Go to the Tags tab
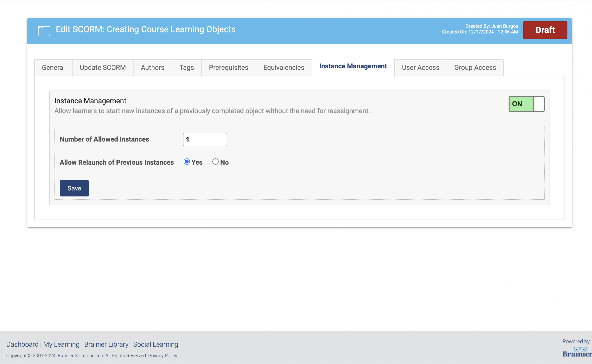Viewport: 592px width, 364px height. coord(187,68)
